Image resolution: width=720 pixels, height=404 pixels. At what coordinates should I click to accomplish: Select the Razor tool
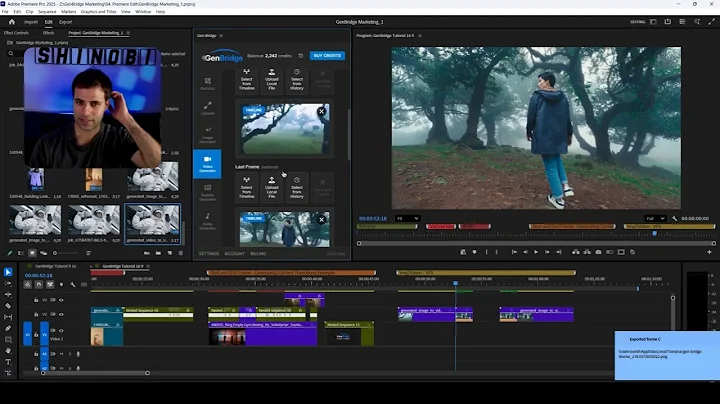pos(8,306)
